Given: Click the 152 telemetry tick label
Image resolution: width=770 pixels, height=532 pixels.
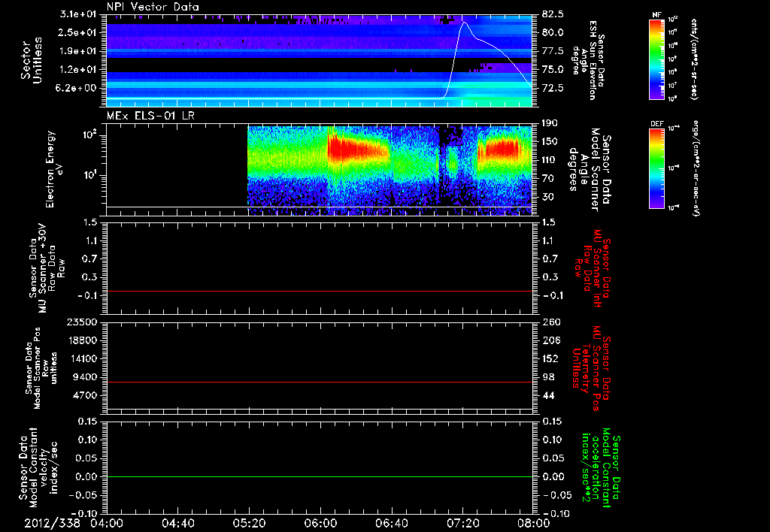Looking at the screenshot, I should coord(550,358).
